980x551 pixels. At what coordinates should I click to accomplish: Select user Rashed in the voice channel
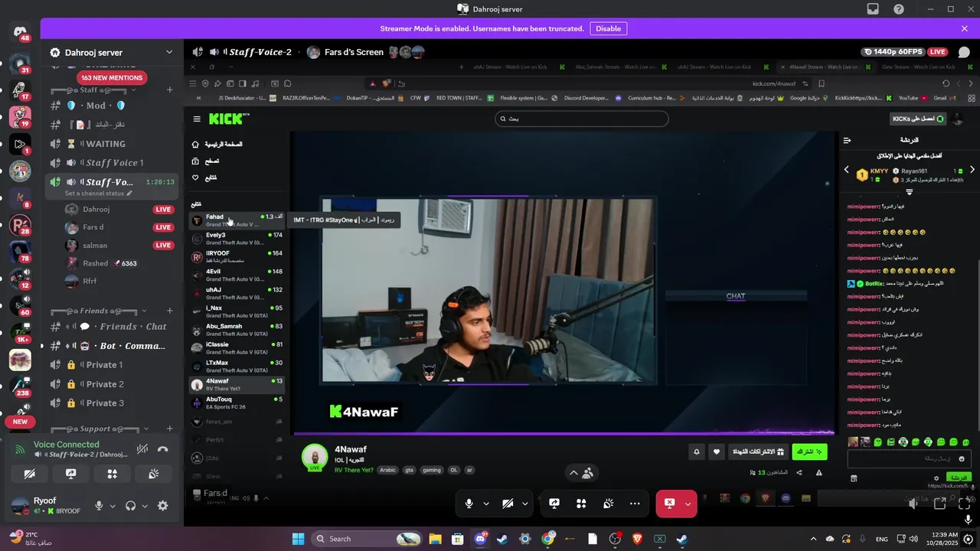[119, 263]
